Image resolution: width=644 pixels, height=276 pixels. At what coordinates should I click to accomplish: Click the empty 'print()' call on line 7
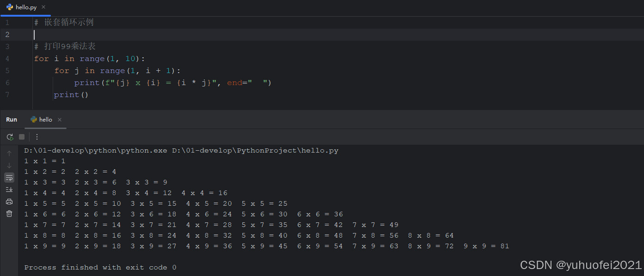click(x=71, y=95)
